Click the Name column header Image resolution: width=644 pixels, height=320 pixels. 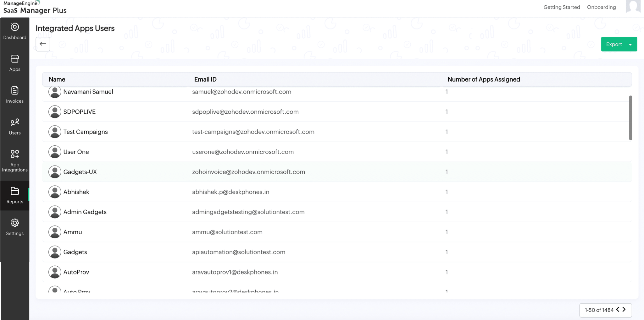(57, 79)
